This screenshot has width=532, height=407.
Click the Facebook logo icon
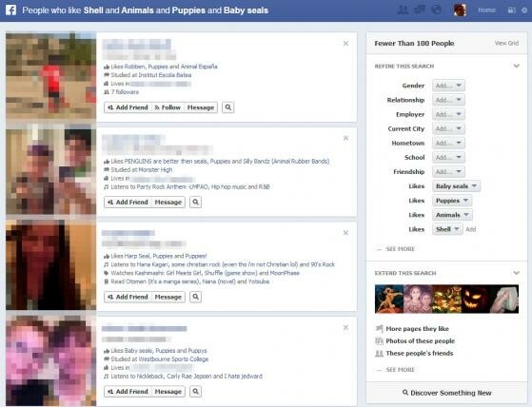click(10, 10)
